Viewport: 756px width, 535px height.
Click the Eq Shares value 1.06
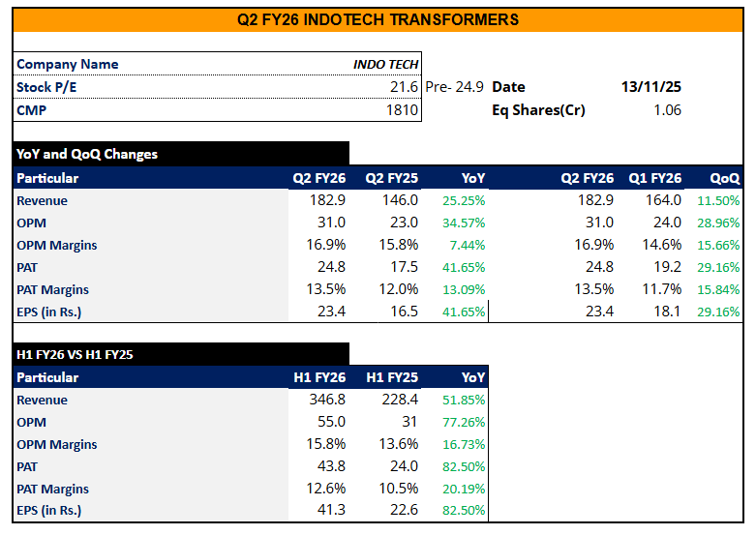667,110
